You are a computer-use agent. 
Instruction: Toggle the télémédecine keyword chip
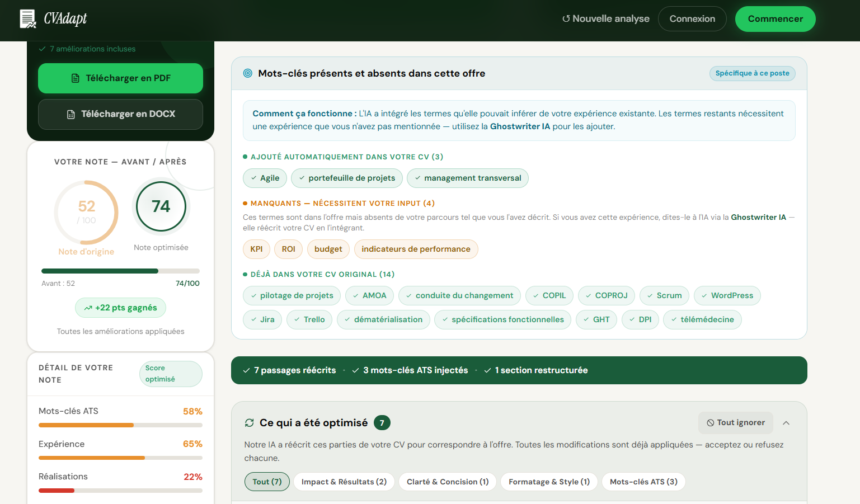tap(702, 319)
